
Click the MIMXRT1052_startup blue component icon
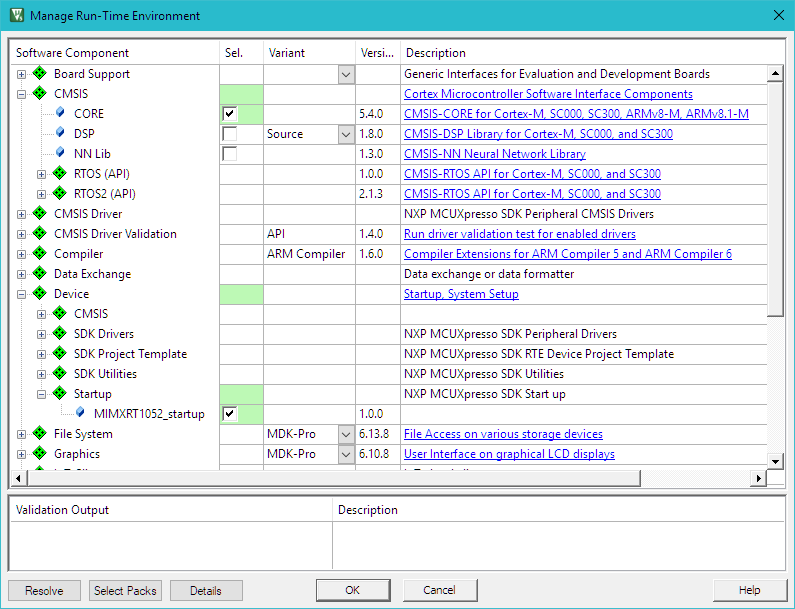point(81,413)
